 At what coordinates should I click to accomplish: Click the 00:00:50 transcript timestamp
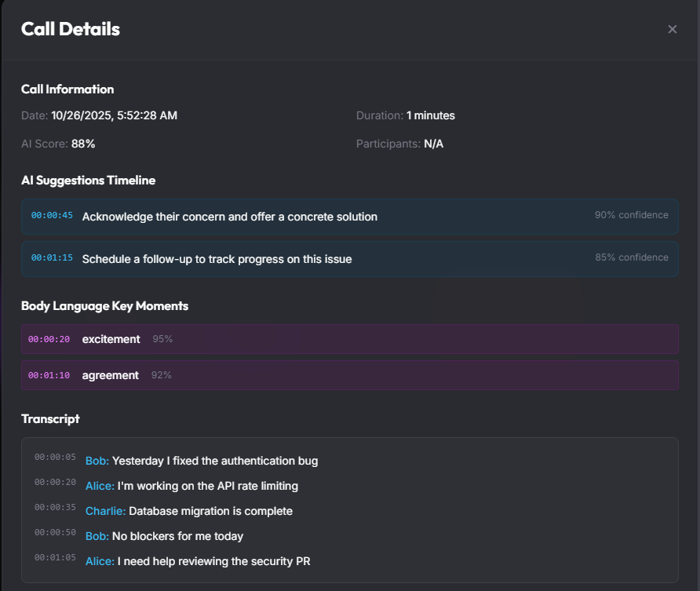coord(55,532)
